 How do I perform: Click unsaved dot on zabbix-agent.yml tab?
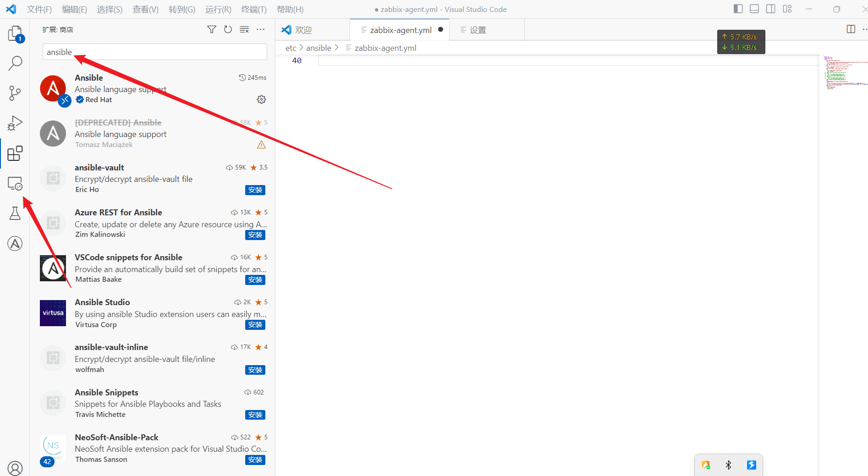(x=440, y=29)
